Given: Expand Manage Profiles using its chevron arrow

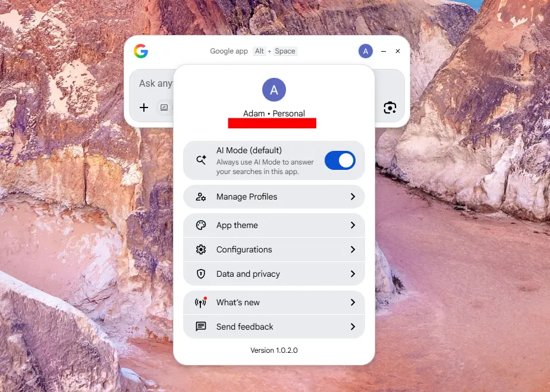Looking at the screenshot, I should [353, 197].
